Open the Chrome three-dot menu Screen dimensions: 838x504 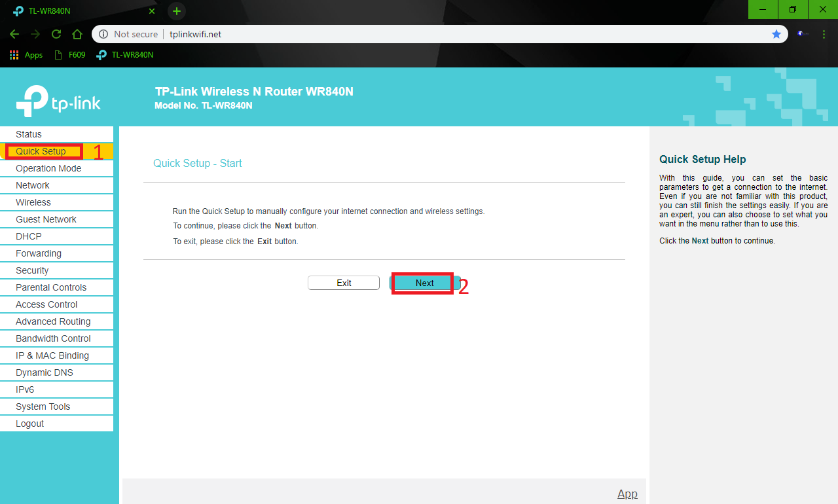pos(824,34)
